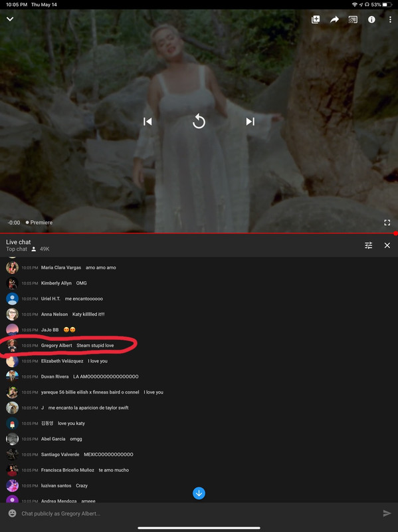Screen dimensions: 398x532
Task: Open the three-dot more options menu
Action: pyautogui.click(x=390, y=19)
